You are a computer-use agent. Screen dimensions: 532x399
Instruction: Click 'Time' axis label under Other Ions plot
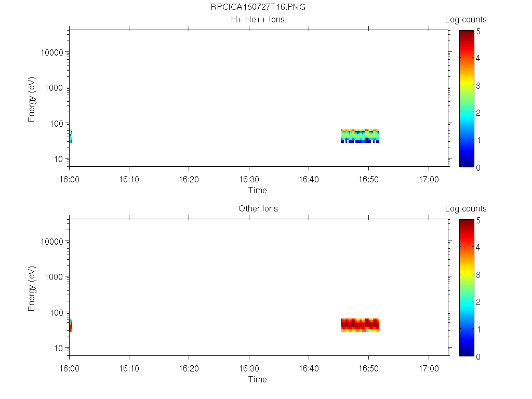257,379
